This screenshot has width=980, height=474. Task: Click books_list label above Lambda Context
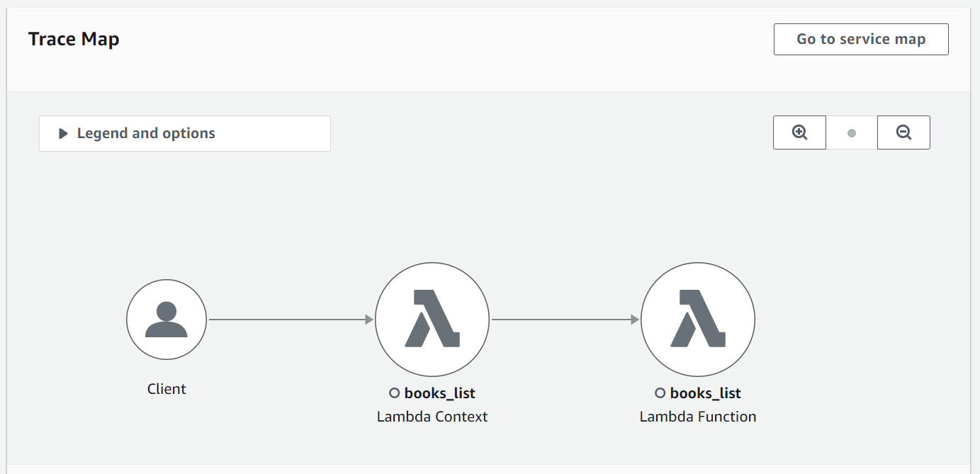pyautogui.click(x=439, y=393)
